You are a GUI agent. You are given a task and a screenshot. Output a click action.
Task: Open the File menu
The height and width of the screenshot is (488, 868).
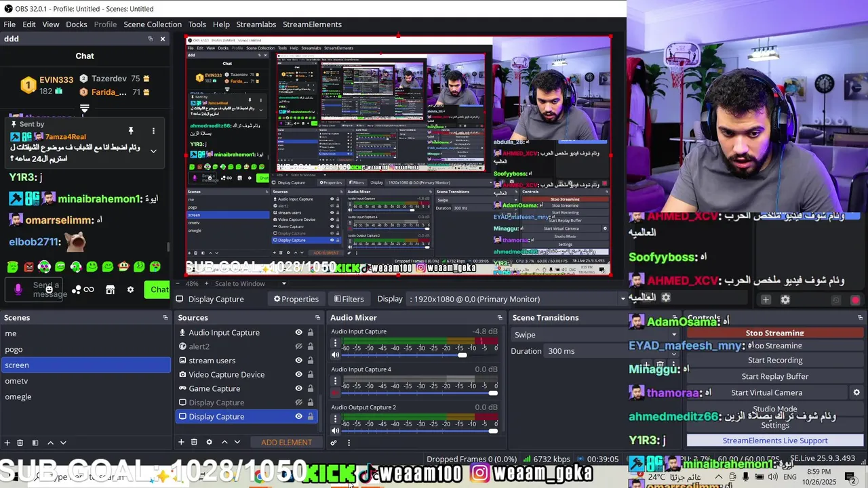tap(9, 24)
